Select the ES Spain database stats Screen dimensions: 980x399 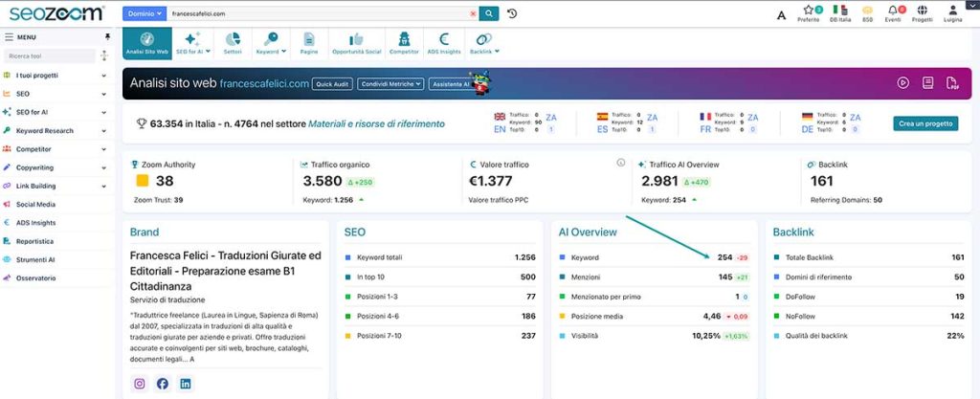click(x=627, y=122)
